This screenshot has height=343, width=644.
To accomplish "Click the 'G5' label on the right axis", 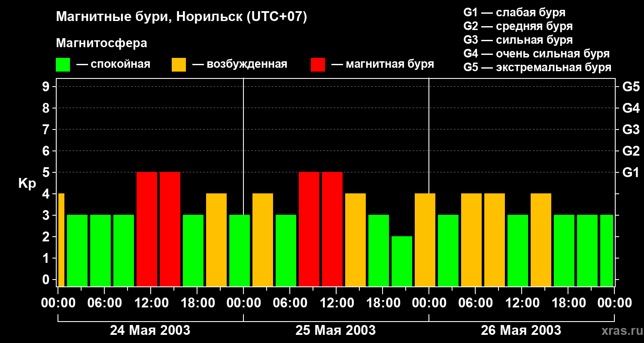I will (631, 87).
